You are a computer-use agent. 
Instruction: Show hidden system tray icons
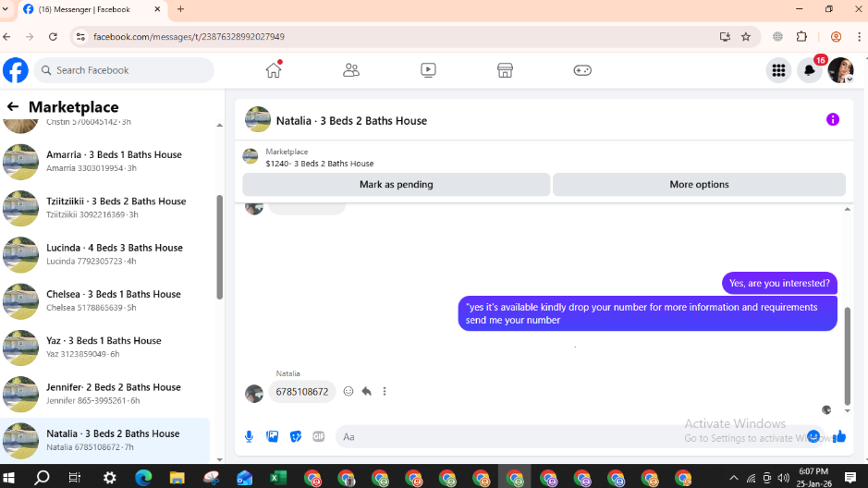[x=733, y=478]
